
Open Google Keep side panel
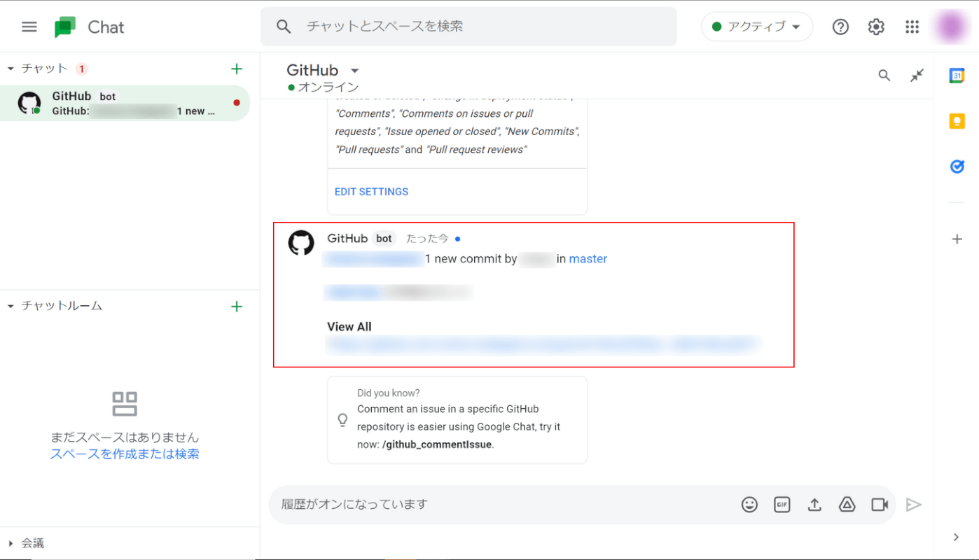957,121
